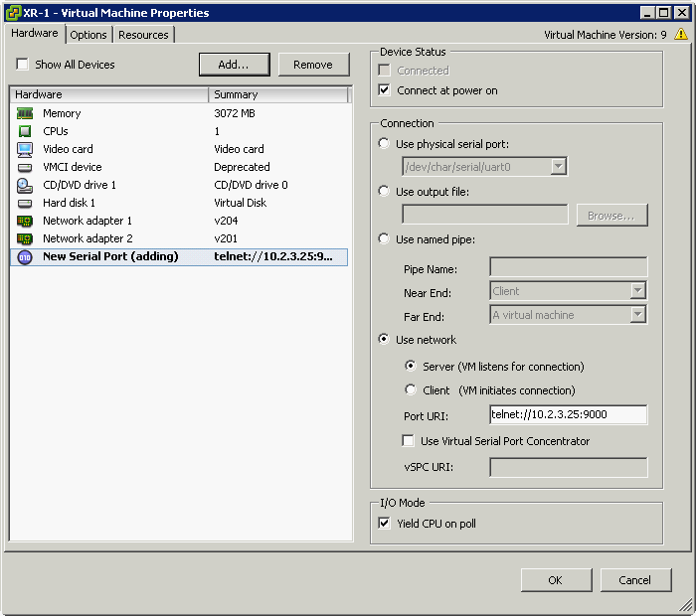
Task: Click the CD/DVD drive 1 icon
Action: tap(25, 186)
